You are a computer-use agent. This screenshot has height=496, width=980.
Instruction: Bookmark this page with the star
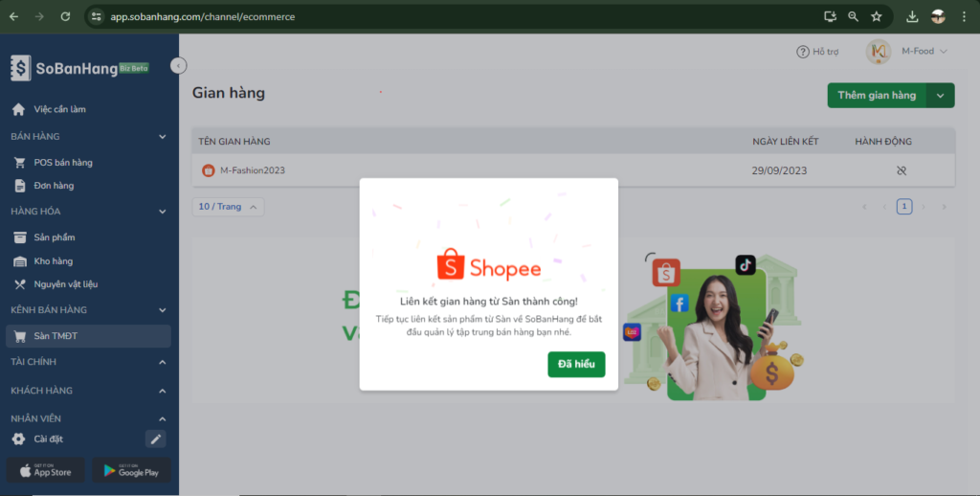pos(877,17)
